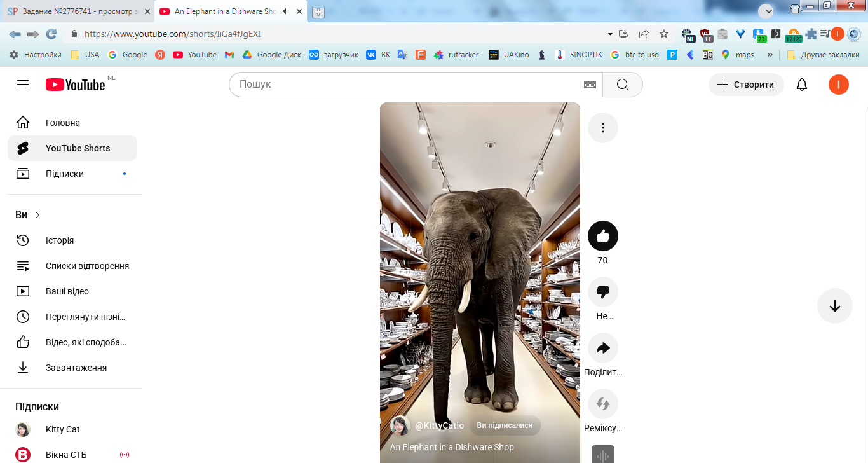The image size is (868, 463).
Task: Open Підписки in the sidebar
Action: click(x=72, y=174)
